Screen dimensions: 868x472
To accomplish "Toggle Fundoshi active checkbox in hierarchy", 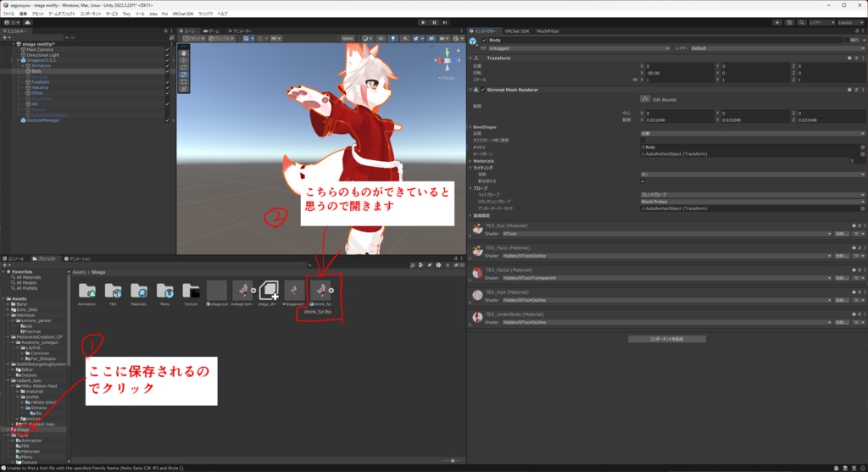I will pyautogui.click(x=168, y=82).
